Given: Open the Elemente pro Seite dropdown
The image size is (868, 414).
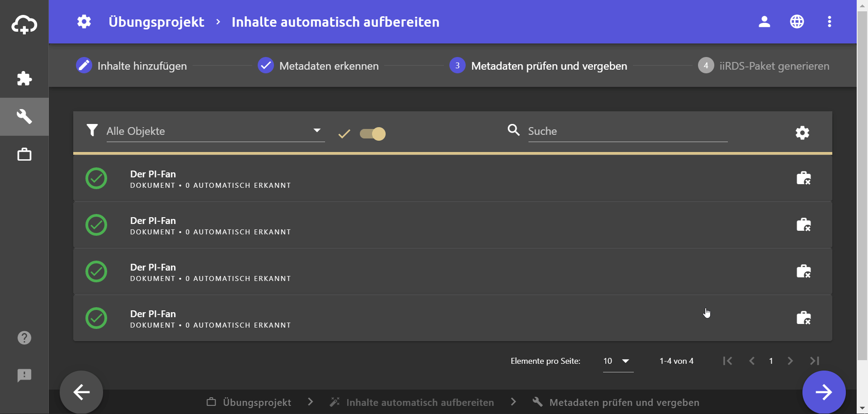Looking at the screenshot, I should click(618, 361).
